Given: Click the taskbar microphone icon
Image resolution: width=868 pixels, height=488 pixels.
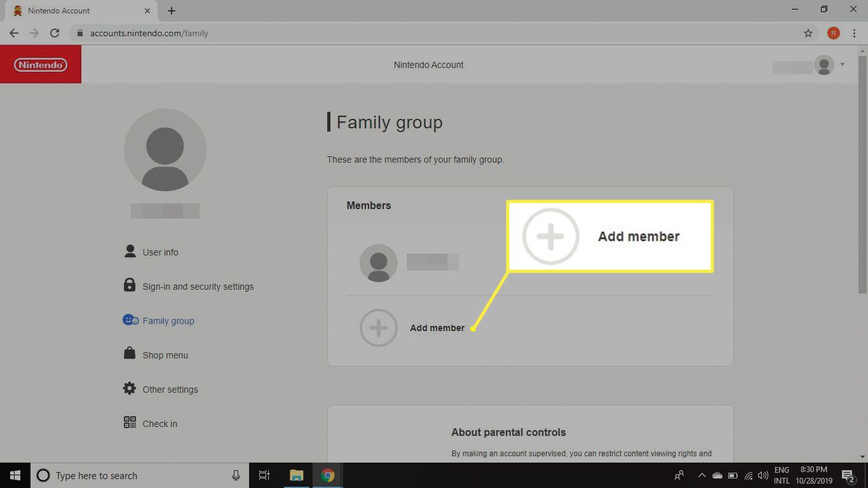Looking at the screenshot, I should (236, 475).
